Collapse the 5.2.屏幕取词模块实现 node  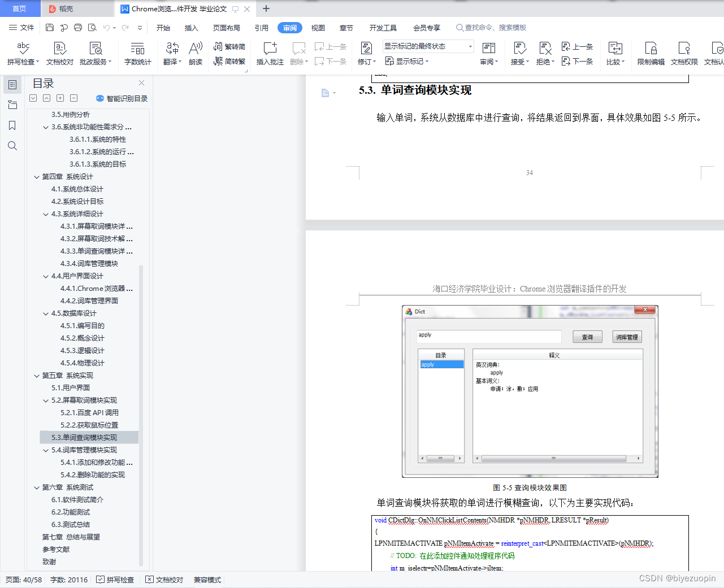click(46, 400)
